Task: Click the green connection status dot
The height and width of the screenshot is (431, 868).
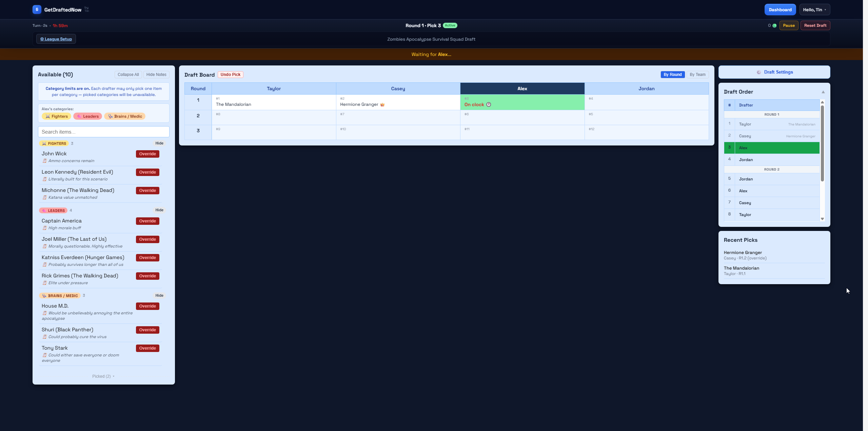Action: click(x=774, y=25)
